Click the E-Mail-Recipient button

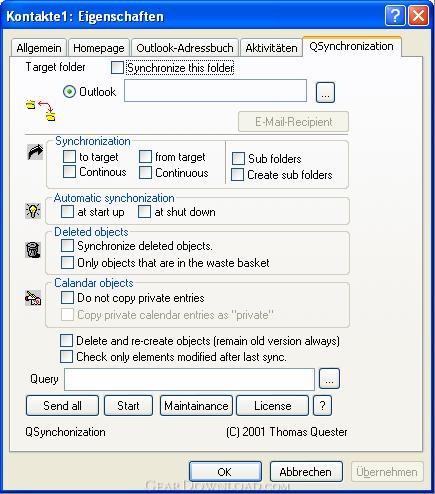(293, 122)
